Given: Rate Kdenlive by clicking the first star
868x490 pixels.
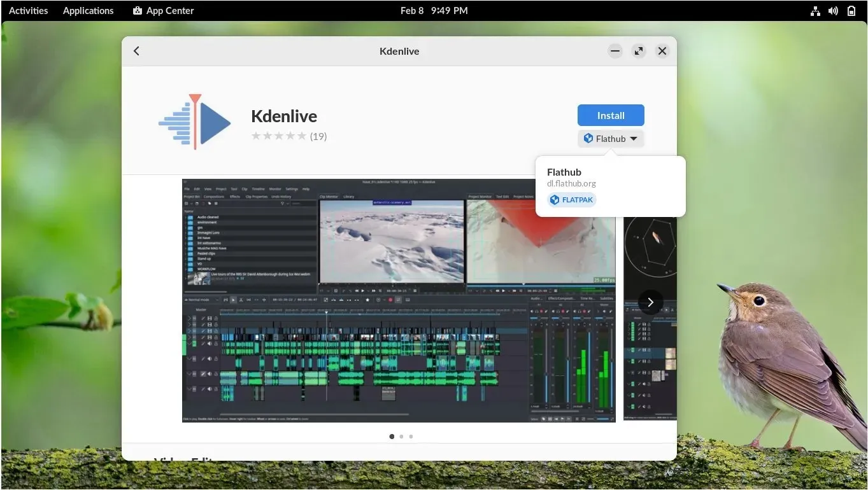Looking at the screenshot, I should (256, 136).
